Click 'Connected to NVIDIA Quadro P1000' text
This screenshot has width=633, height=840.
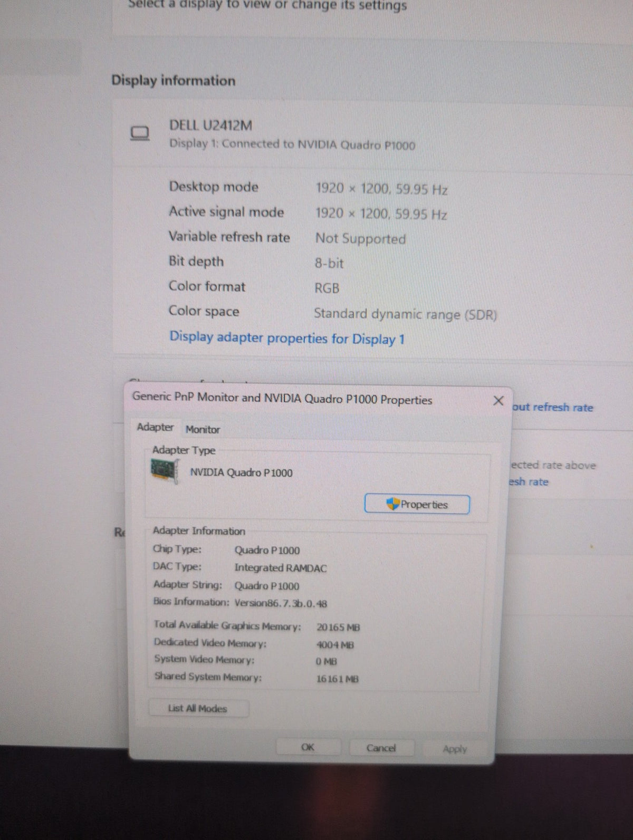pos(318,144)
